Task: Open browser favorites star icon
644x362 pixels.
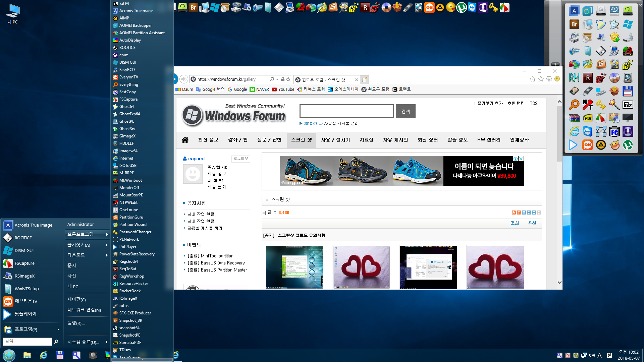Action: click(541, 79)
